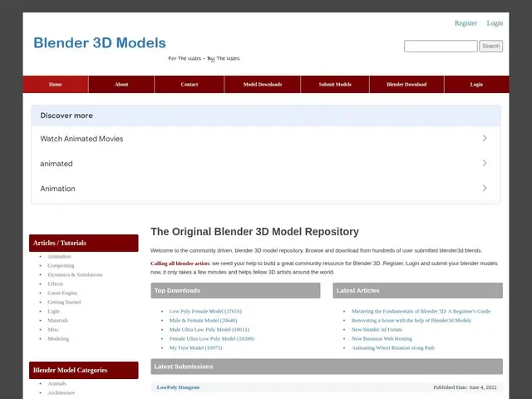Screen dimensions: 532x399
Task: Click the chevron next to lowercase animated
Action: [x=484, y=163]
